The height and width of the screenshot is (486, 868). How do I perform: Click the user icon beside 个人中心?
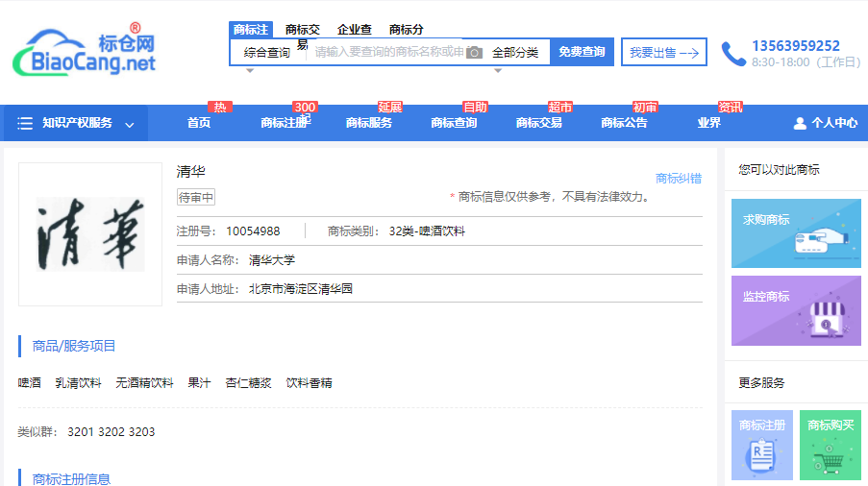pyautogui.click(x=800, y=123)
